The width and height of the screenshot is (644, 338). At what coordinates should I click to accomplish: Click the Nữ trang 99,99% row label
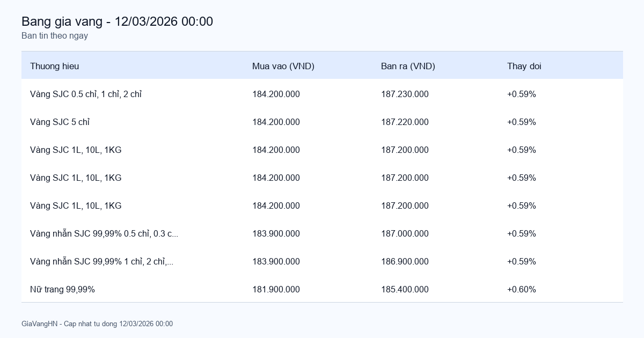tap(62, 289)
